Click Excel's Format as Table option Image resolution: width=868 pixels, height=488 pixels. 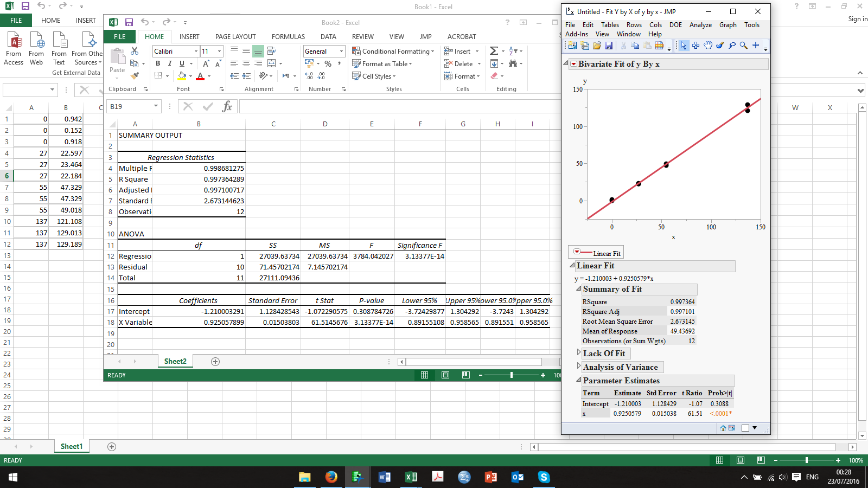click(382, 64)
